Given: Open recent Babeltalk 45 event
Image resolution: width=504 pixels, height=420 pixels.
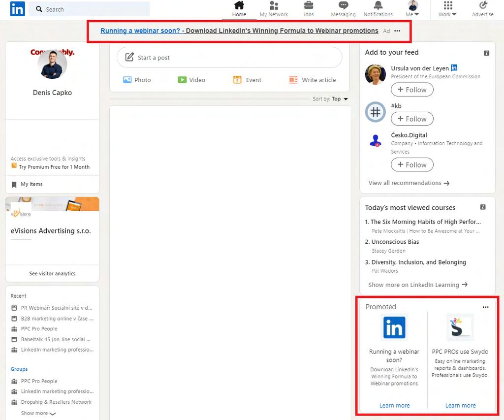Looking at the screenshot, I should click(x=56, y=339).
